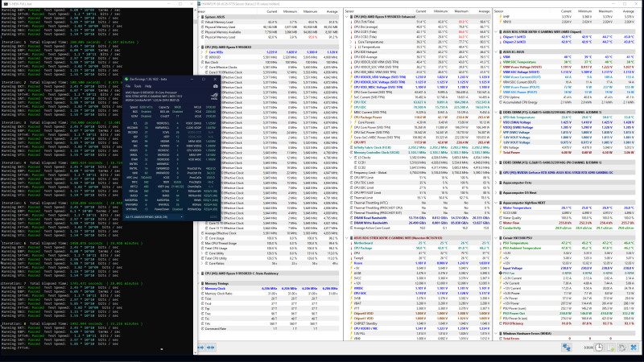Click the Maximum column header in right panel
Image resolution: width=644 pixels, height=362 pixels.
[605, 11]
